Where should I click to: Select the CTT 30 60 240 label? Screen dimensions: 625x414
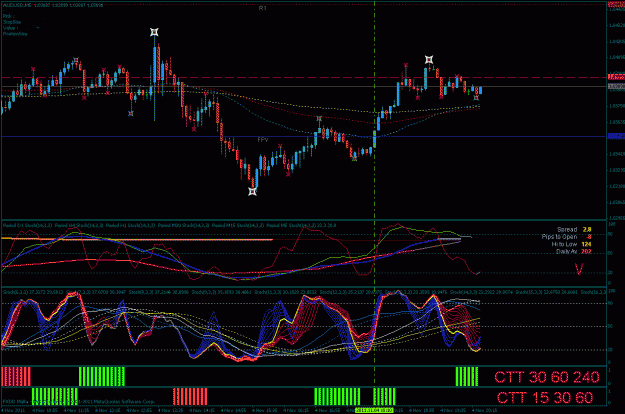coord(547,377)
